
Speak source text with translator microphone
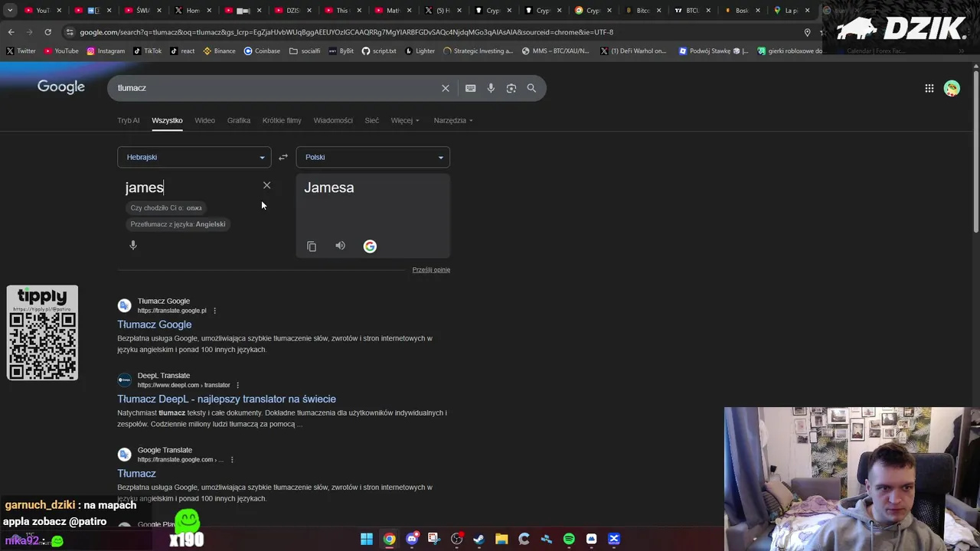click(x=133, y=245)
